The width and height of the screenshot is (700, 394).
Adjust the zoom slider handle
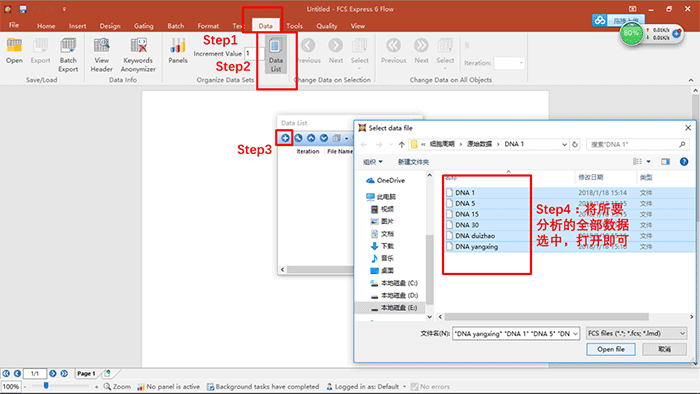(x=46, y=386)
